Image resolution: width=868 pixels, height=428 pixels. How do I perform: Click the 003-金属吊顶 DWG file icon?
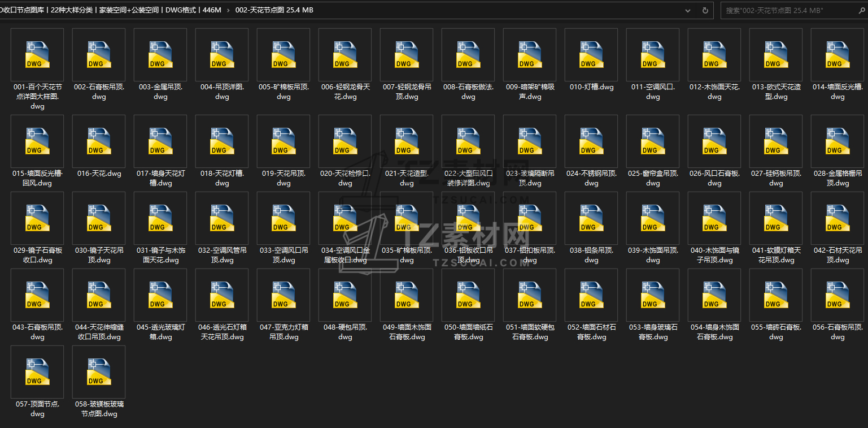[x=160, y=55]
